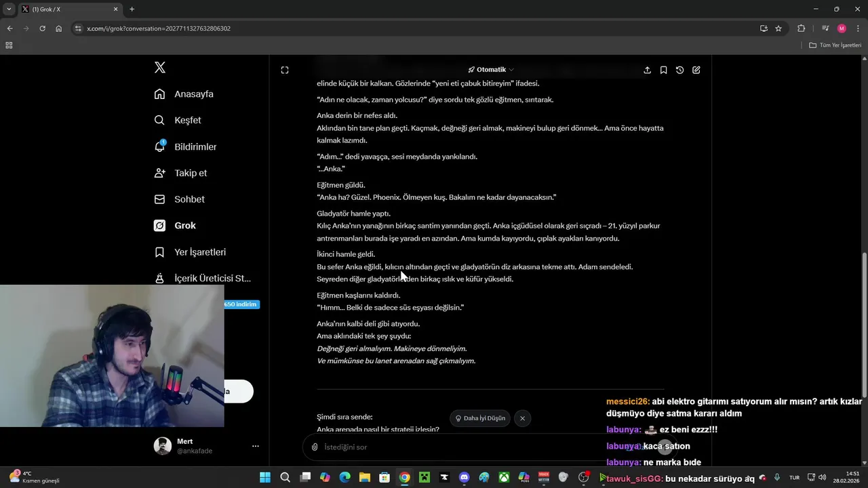Click the microphone tray icon

point(777,478)
